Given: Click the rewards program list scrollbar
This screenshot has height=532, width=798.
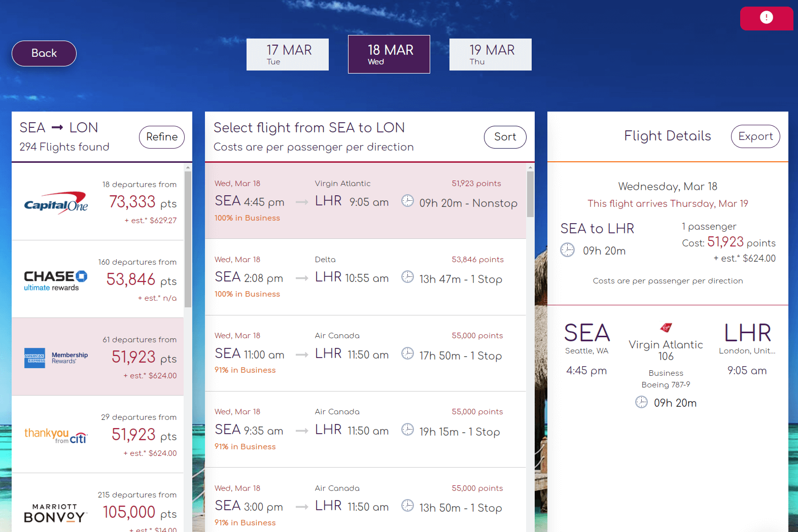Looking at the screenshot, I should [x=188, y=238].
